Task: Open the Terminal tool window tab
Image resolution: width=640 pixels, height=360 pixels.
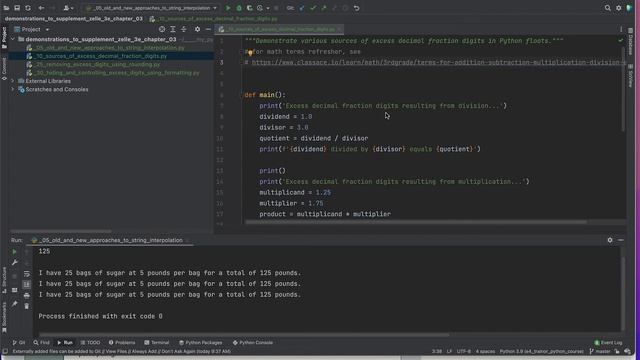Action: tap(157, 343)
